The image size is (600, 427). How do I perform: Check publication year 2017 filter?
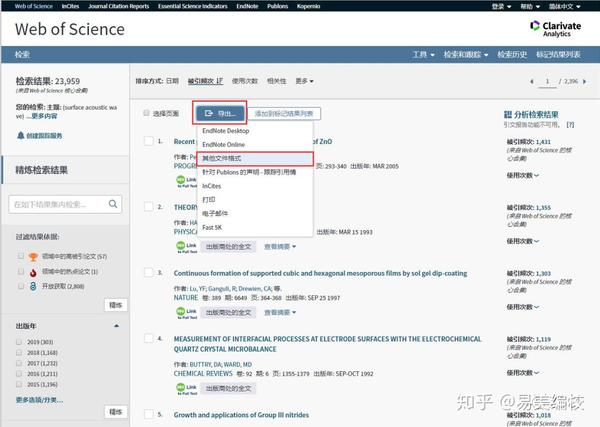pyautogui.click(x=18, y=363)
